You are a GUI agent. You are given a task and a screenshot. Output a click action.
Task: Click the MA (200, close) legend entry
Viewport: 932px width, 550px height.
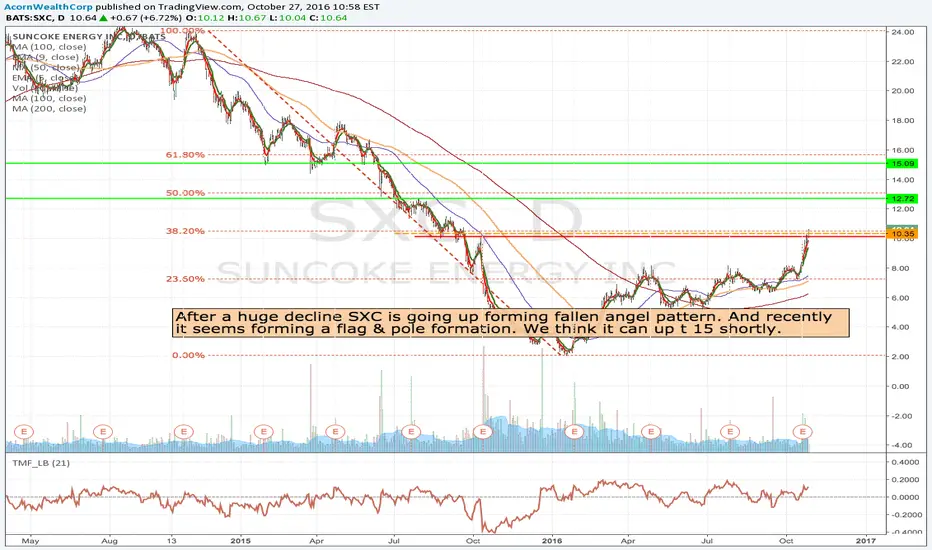tap(49, 109)
